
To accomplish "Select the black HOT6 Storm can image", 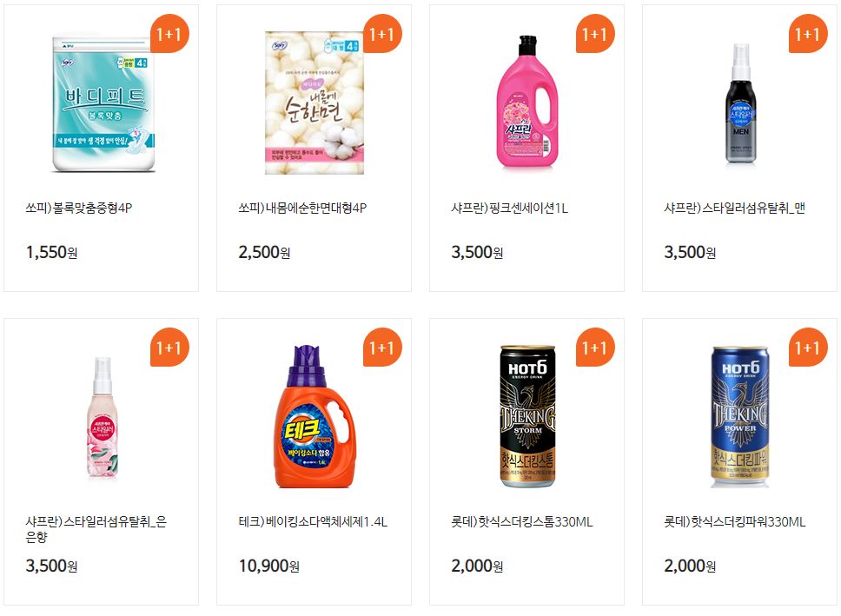I will [x=527, y=416].
